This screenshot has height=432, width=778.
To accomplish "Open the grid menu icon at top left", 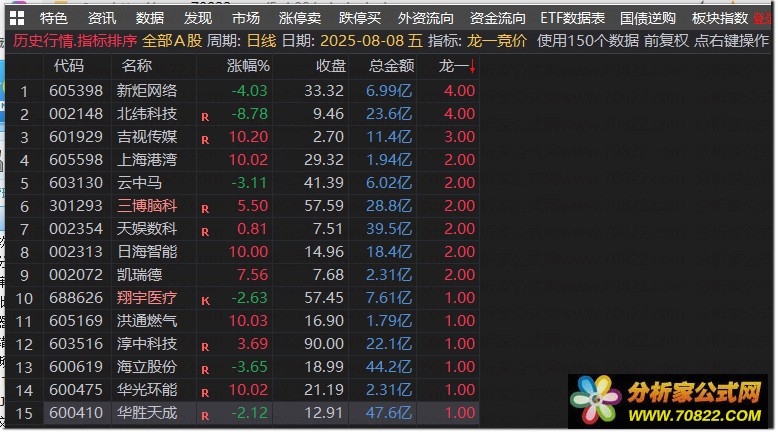I will click(x=17, y=18).
